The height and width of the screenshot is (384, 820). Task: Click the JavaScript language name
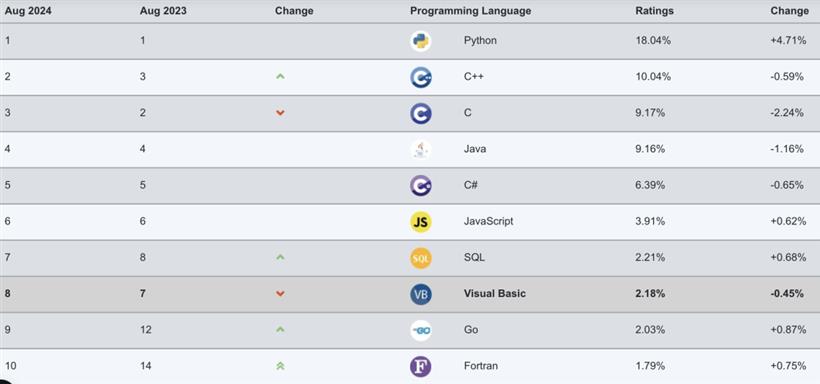click(x=488, y=221)
